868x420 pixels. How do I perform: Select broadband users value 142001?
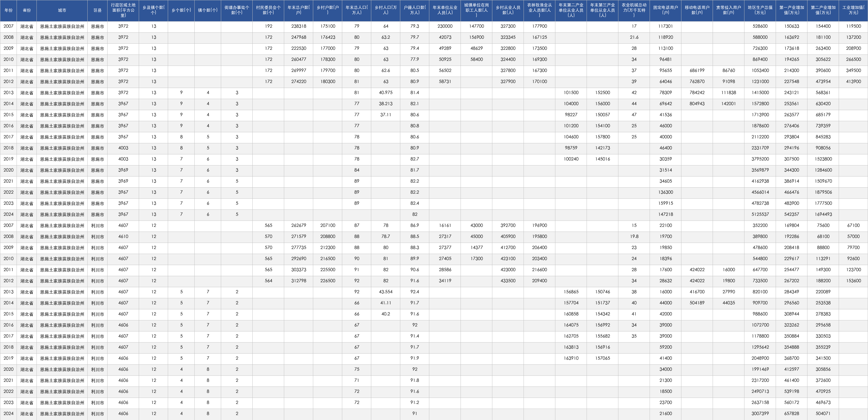tap(728, 103)
